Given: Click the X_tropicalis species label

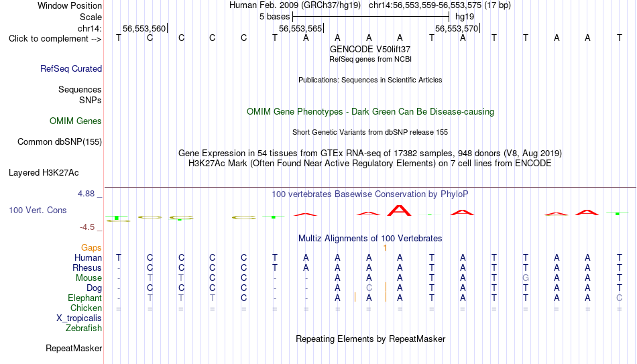Looking at the screenshot, I should [79, 318].
